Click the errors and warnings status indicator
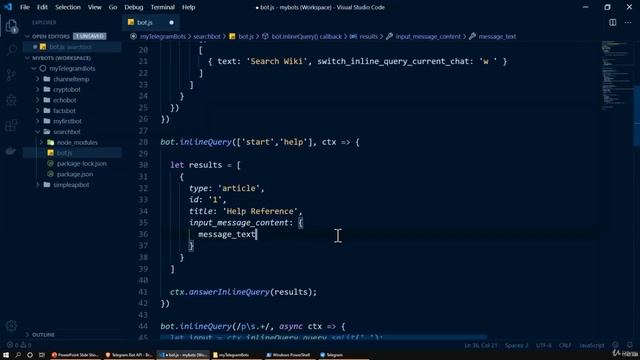 pos(19,345)
